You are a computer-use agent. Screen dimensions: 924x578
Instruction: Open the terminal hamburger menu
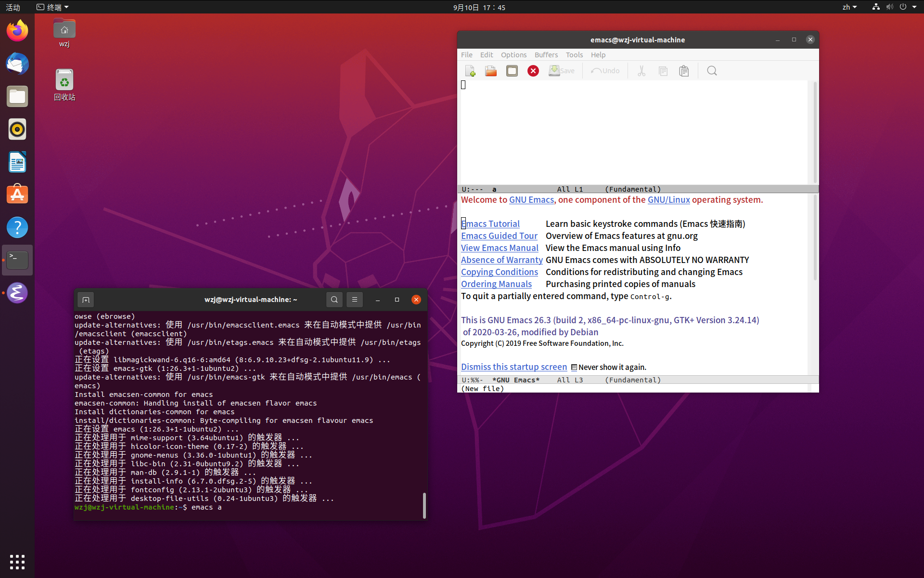pyautogui.click(x=355, y=300)
